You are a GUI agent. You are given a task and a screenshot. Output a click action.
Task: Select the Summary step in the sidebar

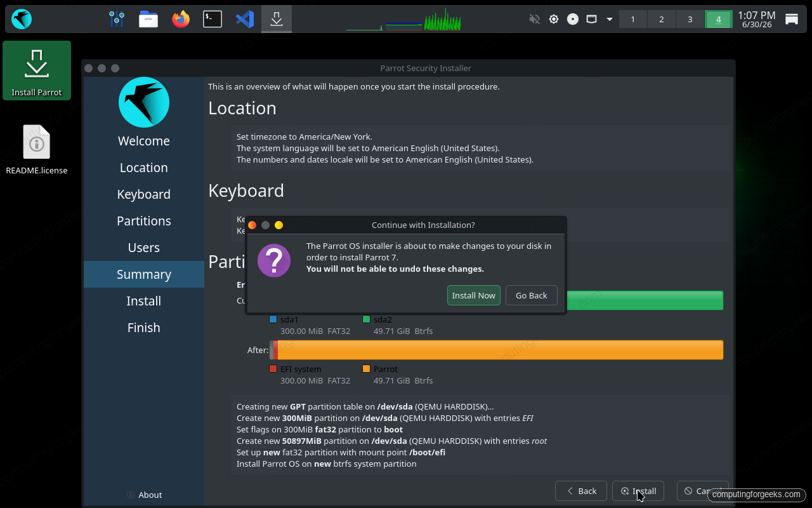[144, 274]
